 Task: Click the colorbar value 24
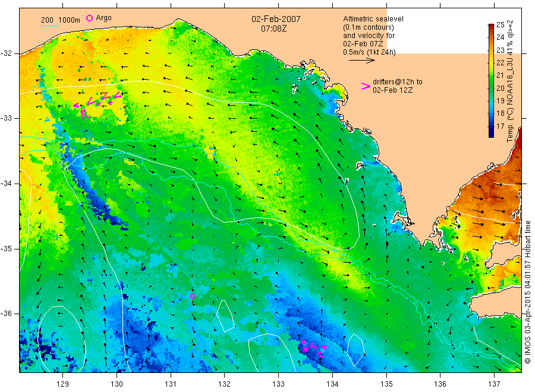[x=500, y=37]
